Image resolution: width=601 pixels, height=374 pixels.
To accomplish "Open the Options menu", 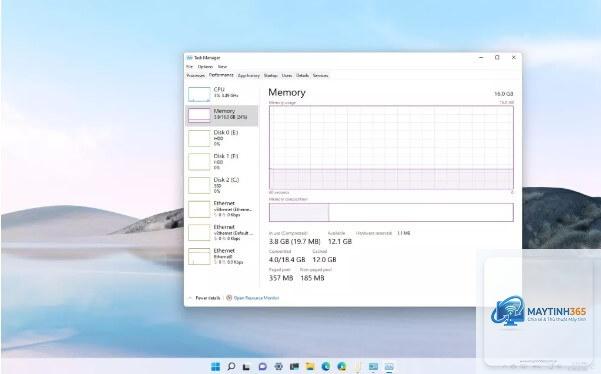I will [205, 67].
